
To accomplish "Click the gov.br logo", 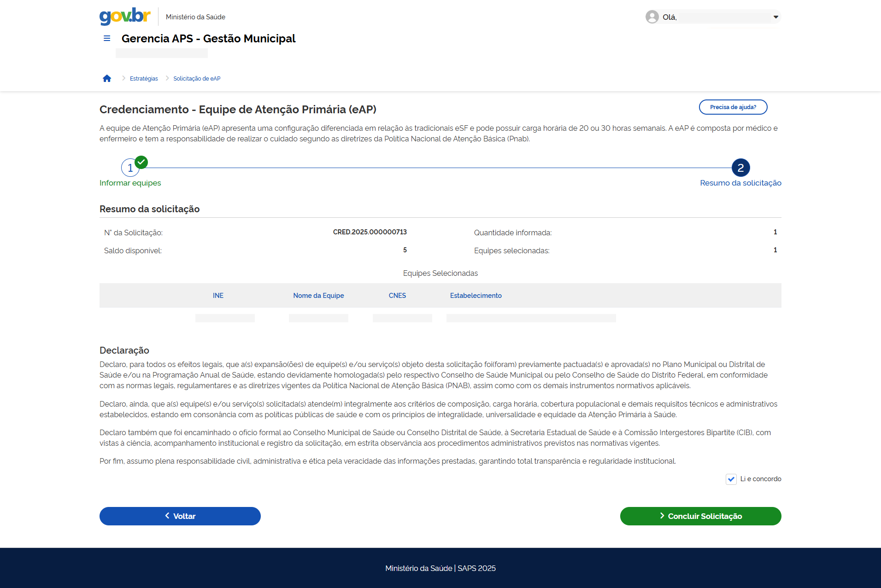I will tap(125, 17).
